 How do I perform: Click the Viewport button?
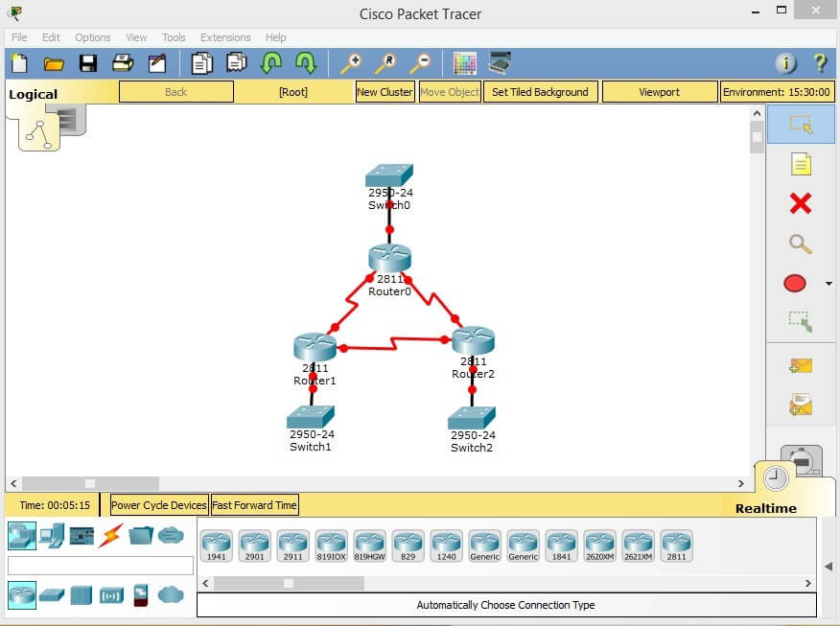660,92
